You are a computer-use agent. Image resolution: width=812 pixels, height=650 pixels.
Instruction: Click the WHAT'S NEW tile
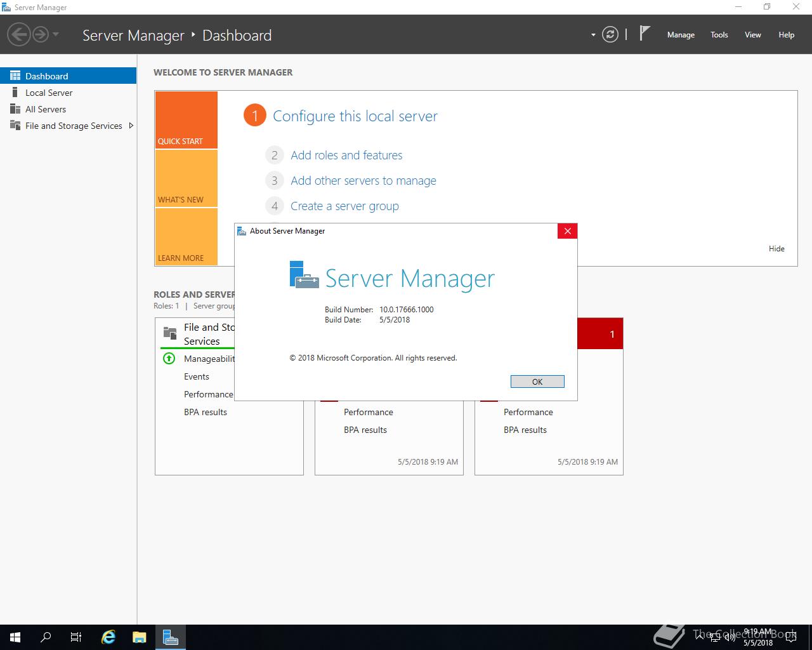(x=186, y=179)
